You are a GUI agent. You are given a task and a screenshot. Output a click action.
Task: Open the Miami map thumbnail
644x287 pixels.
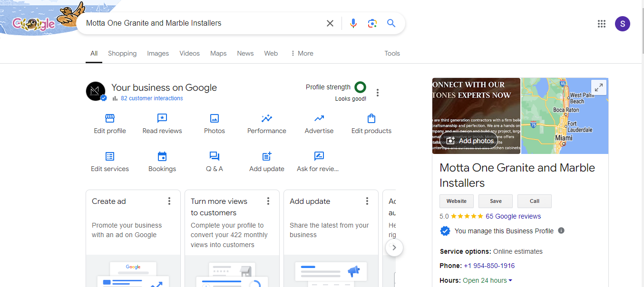[565, 116]
